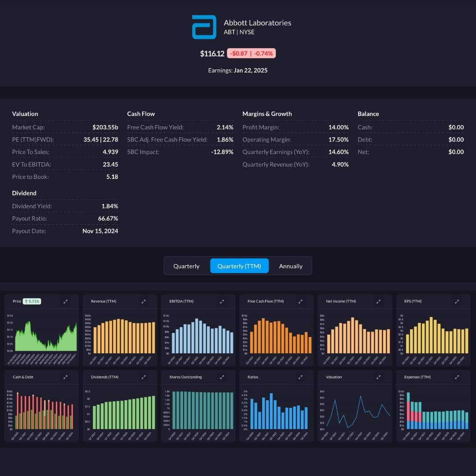Click the SBC Adj. yield value 1.86%
The image size is (476, 476).
(225, 140)
